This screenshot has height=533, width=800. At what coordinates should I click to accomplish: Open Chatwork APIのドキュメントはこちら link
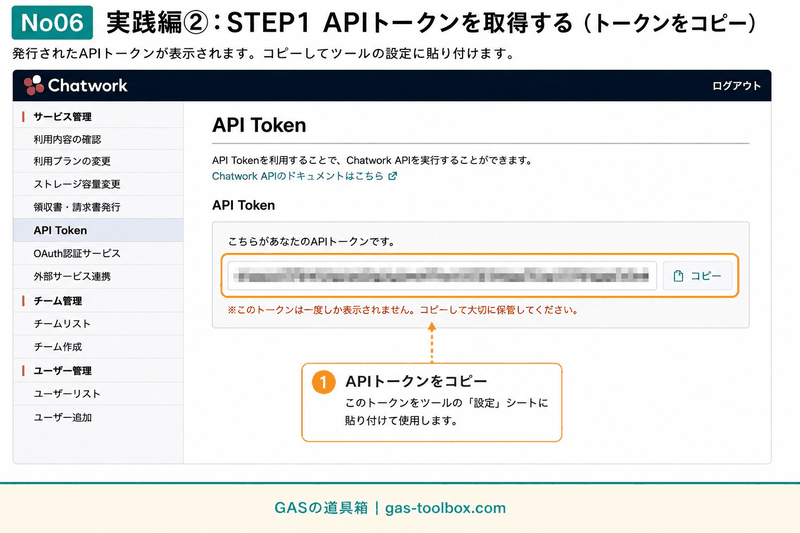tap(297, 176)
